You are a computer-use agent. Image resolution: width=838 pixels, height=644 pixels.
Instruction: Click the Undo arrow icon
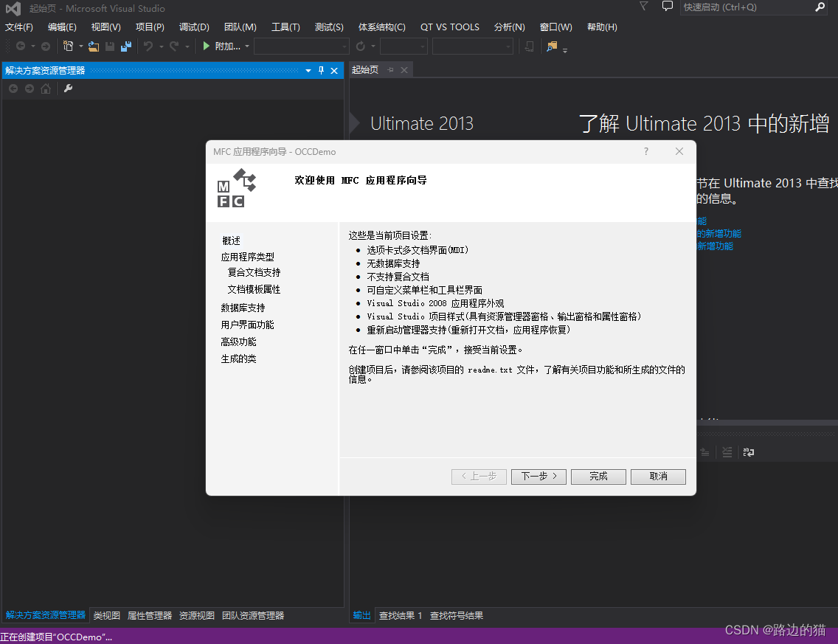tap(148, 46)
